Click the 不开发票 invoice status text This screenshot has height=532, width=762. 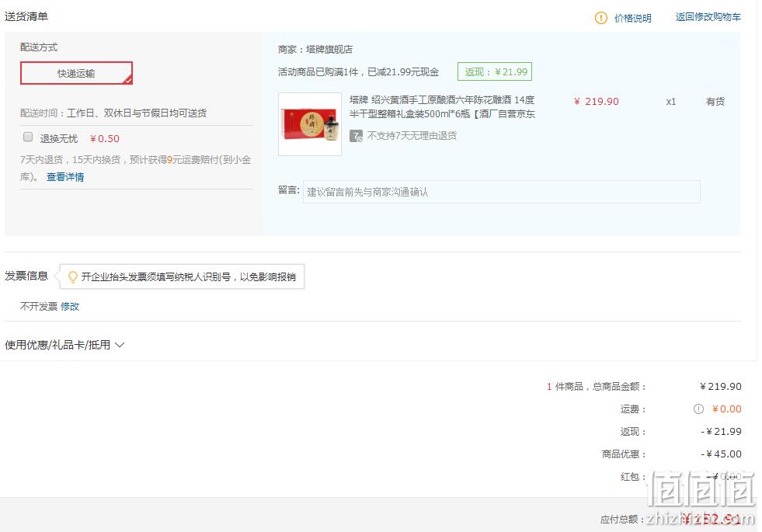point(39,307)
